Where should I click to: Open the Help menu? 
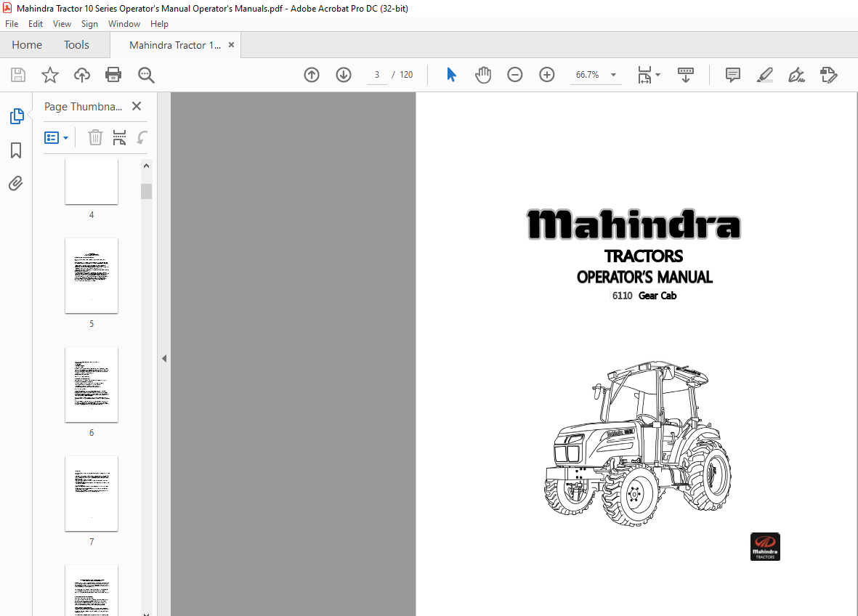coord(159,24)
